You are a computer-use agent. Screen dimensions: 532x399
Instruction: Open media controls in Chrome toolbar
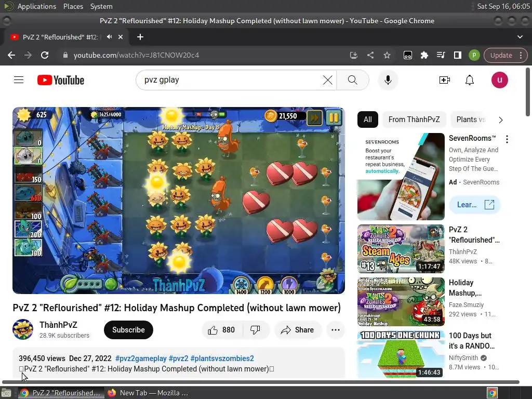[x=441, y=55]
